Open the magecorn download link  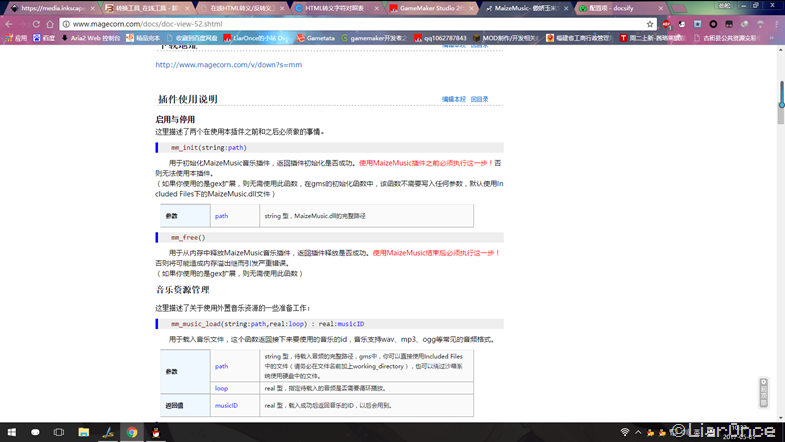pos(228,65)
